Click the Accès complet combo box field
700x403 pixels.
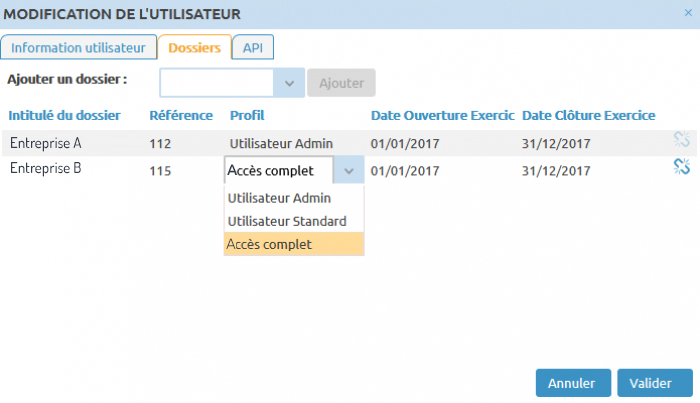point(279,170)
